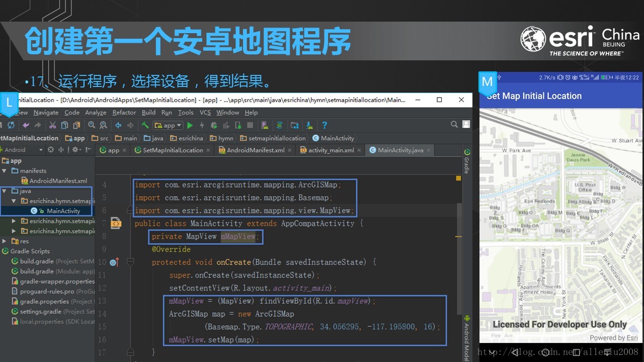The image size is (644, 362).
Task: Click the Debug bug icon
Action: 214,125
